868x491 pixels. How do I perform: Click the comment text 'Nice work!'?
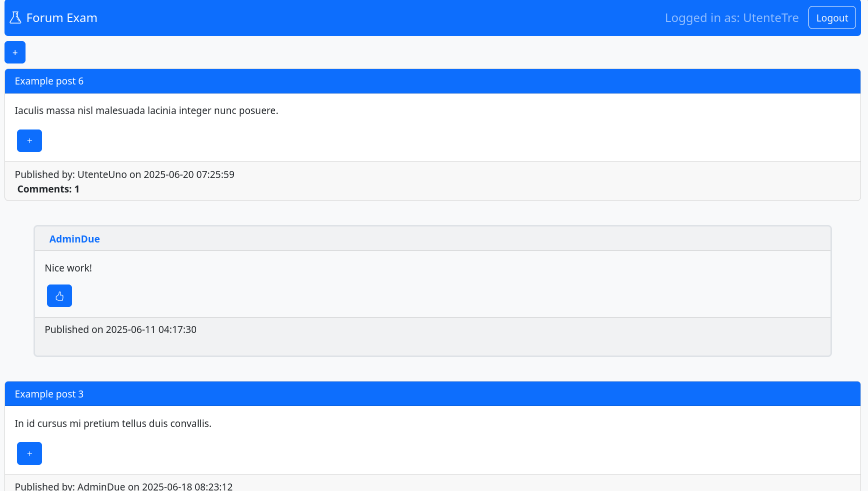68,268
